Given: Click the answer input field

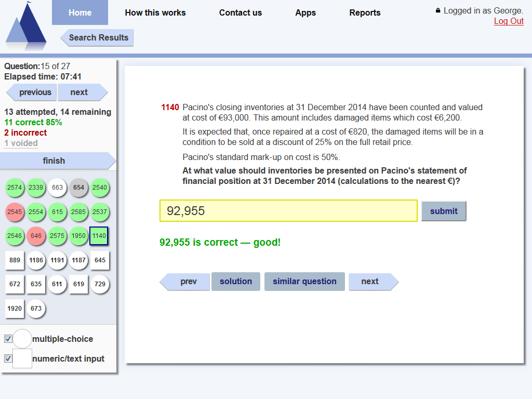Looking at the screenshot, I should [288, 211].
